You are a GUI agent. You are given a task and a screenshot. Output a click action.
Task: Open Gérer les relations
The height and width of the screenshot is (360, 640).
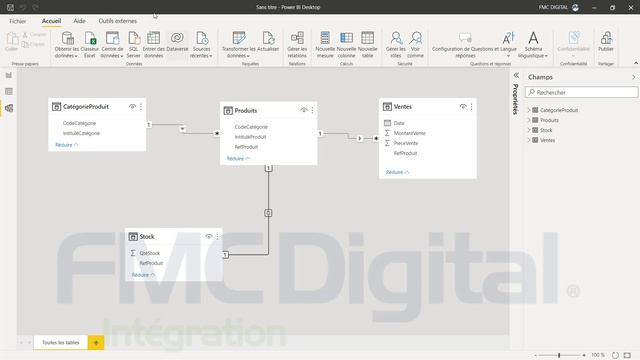297,44
